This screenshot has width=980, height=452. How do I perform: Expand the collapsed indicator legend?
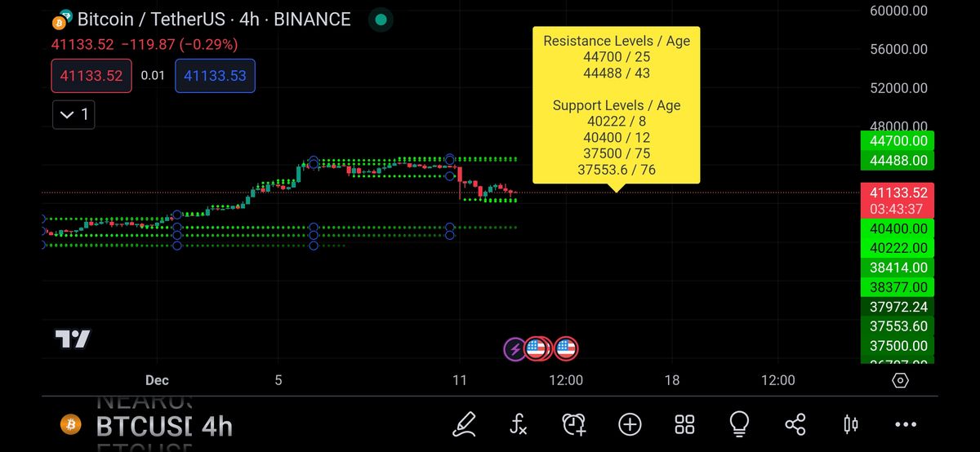pos(74,115)
